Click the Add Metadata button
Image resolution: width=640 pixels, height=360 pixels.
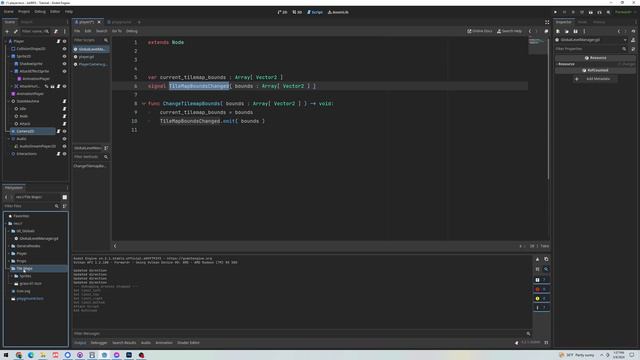click(595, 79)
